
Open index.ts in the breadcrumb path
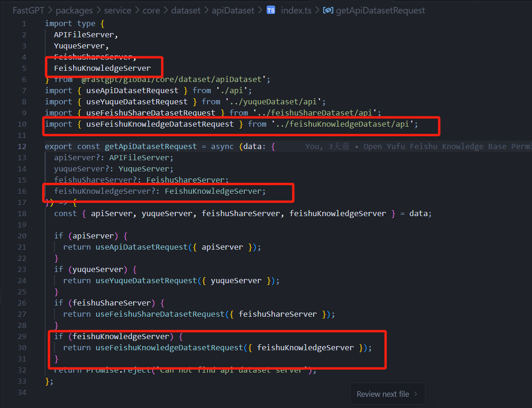[x=296, y=10]
